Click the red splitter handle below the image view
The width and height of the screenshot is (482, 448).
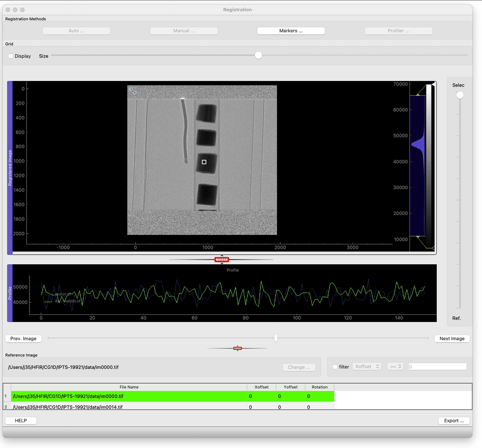coord(222,260)
